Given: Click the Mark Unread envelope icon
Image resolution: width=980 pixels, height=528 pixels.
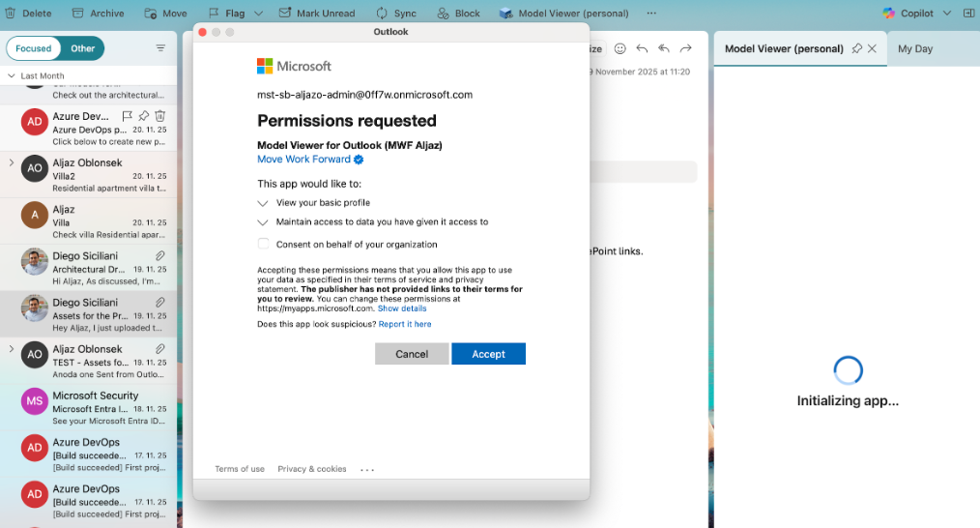Looking at the screenshot, I should point(285,14).
